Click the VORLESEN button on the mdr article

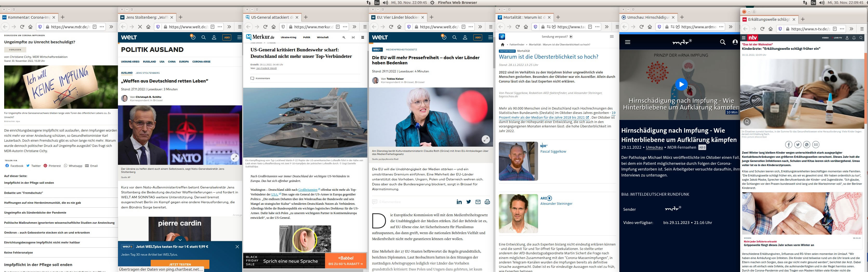point(15,50)
